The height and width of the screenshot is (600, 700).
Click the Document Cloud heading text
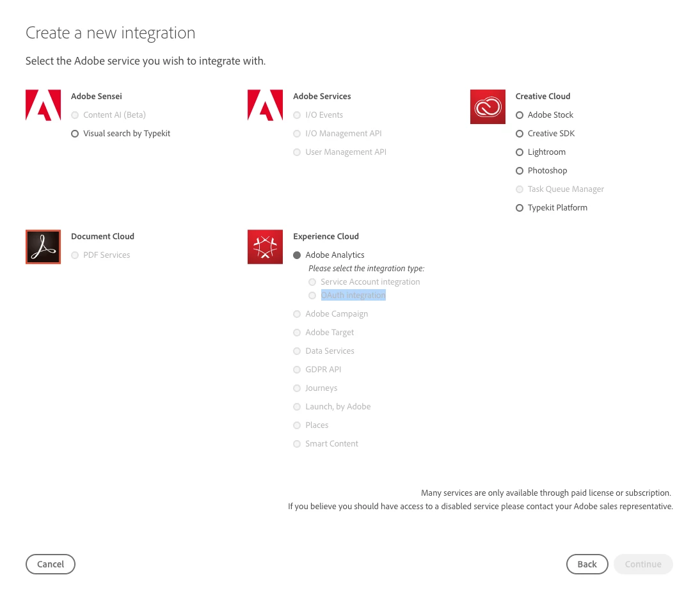(102, 237)
